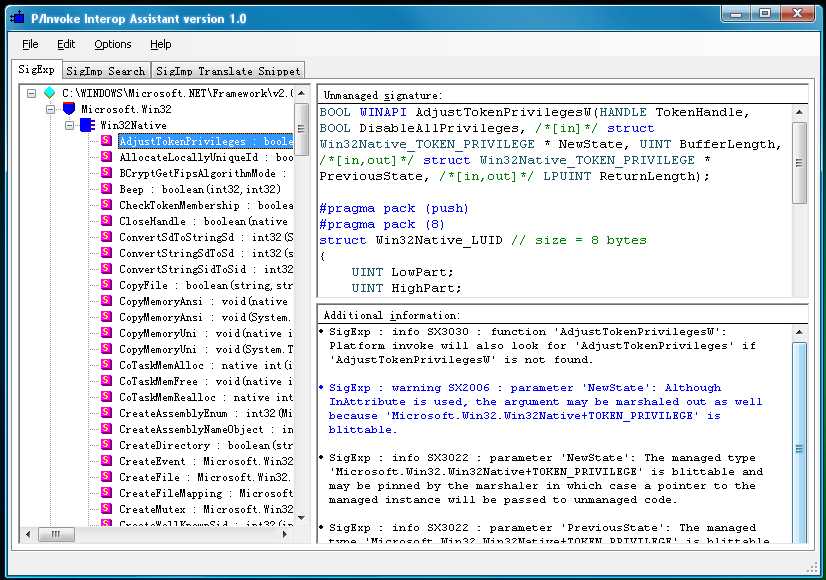Open the Help menu
The height and width of the screenshot is (580, 826).
pyautogui.click(x=161, y=44)
